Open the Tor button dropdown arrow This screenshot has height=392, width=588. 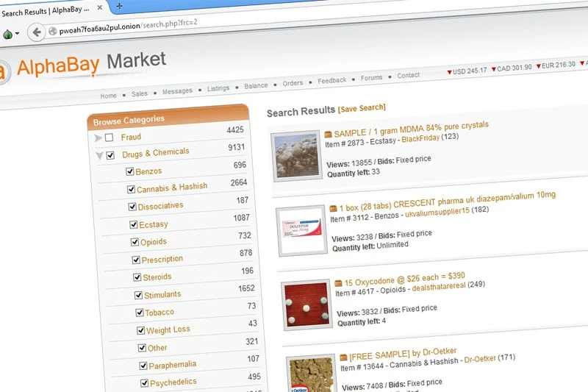17,34
